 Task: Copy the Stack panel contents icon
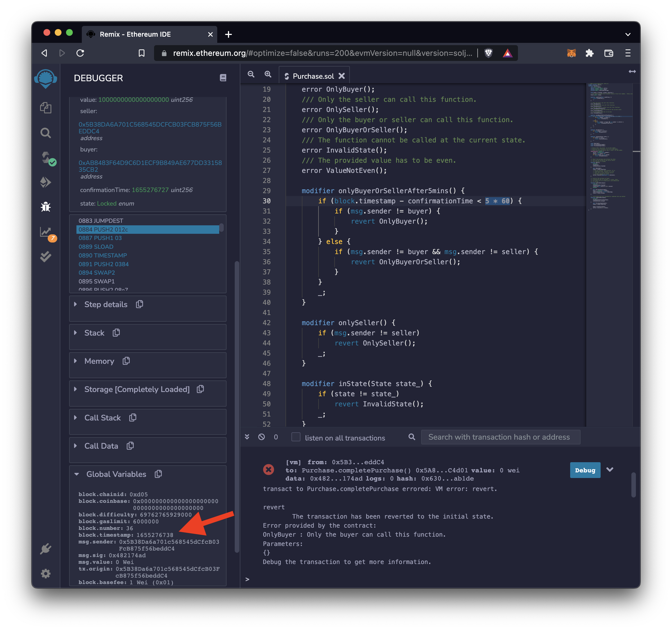click(116, 332)
